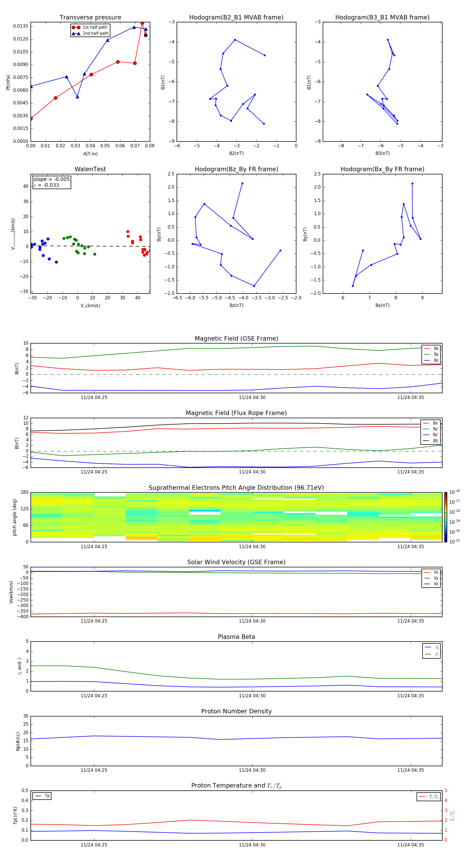Viewport: 473px width, 868px height.
Task: Click the "Pt(nPa)" y-axis label
Action: [x=8, y=82]
